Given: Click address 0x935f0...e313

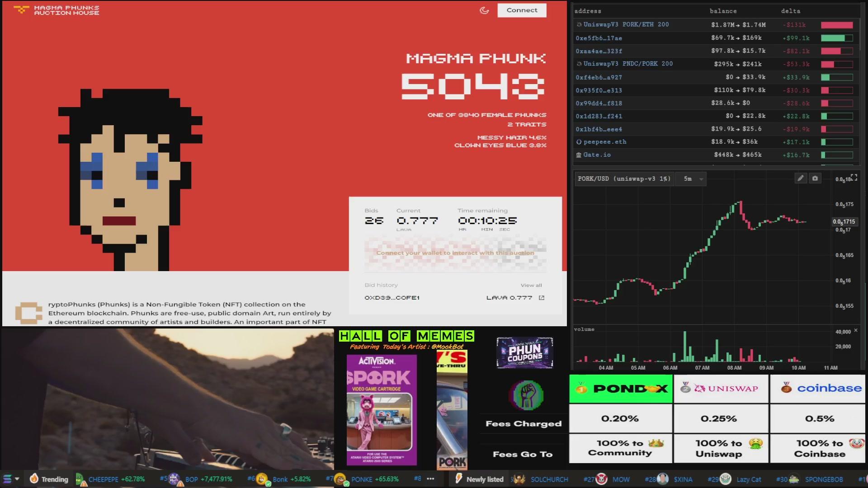Looking at the screenshot, I should pos(599,90).
